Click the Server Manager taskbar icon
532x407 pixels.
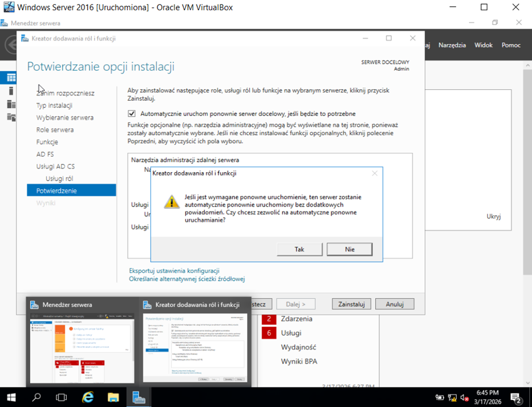(139, 397)
